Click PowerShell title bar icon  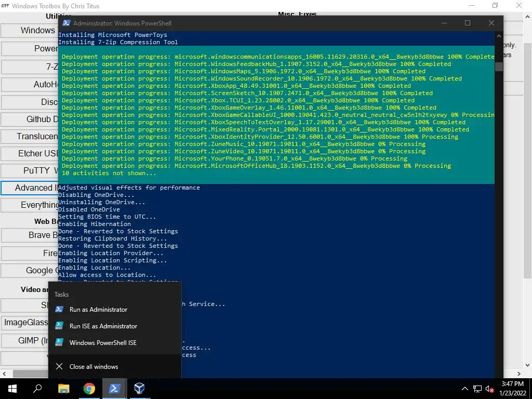(x=66, y=23)
